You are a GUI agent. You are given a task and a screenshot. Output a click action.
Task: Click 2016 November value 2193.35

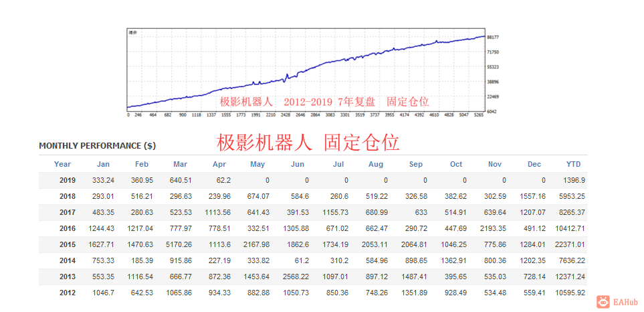494,228
